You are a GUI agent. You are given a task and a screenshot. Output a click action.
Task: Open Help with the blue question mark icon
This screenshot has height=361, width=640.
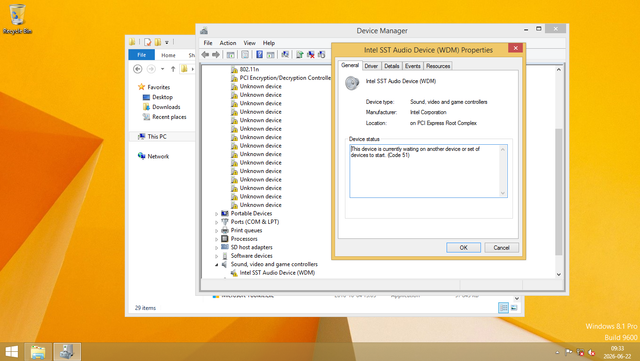(259, 54)
